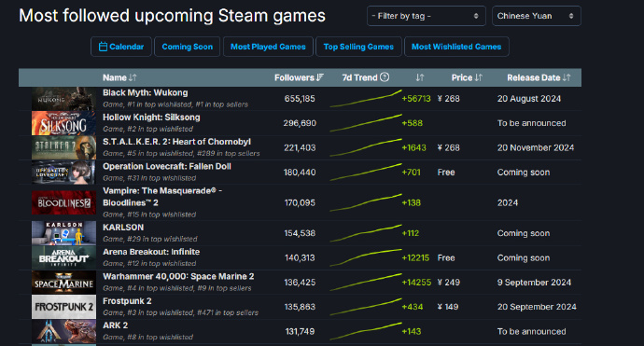Open the KARLSON game thumbnail

pos(63,233)
